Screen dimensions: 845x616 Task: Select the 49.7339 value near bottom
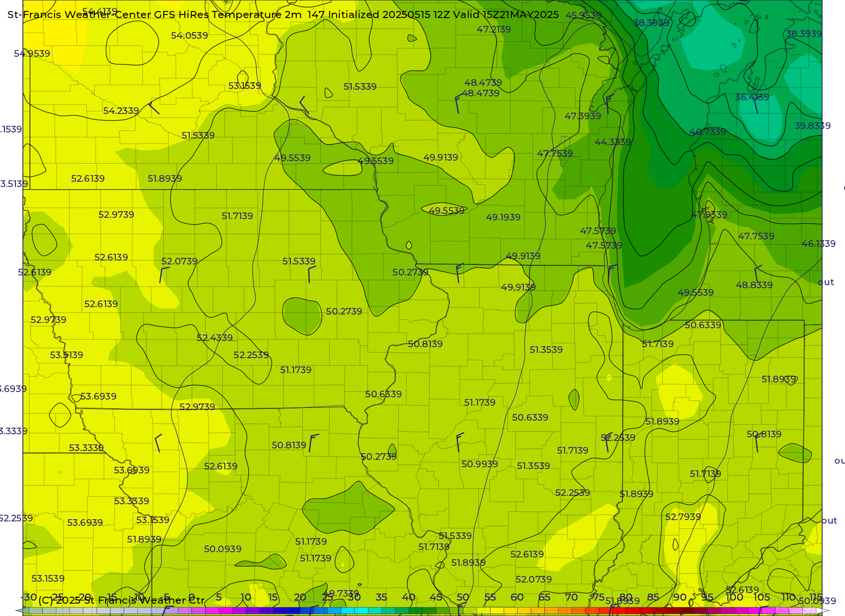point(341,594)
